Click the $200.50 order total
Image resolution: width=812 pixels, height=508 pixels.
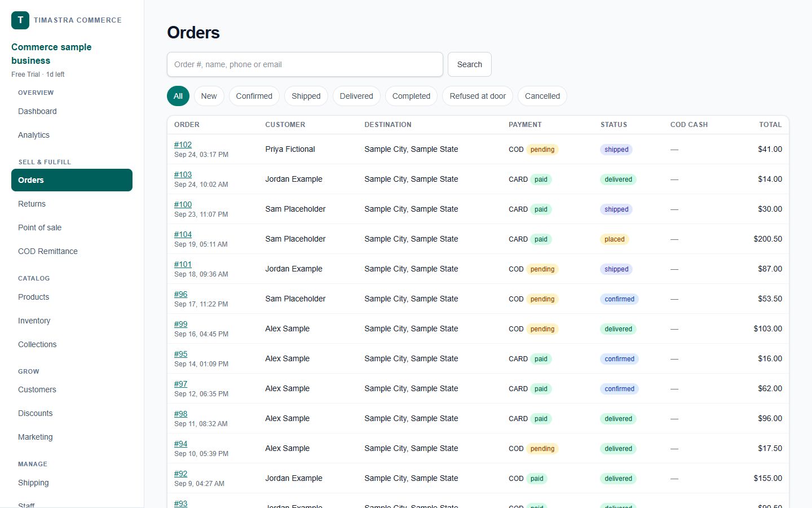coord(767,239)
